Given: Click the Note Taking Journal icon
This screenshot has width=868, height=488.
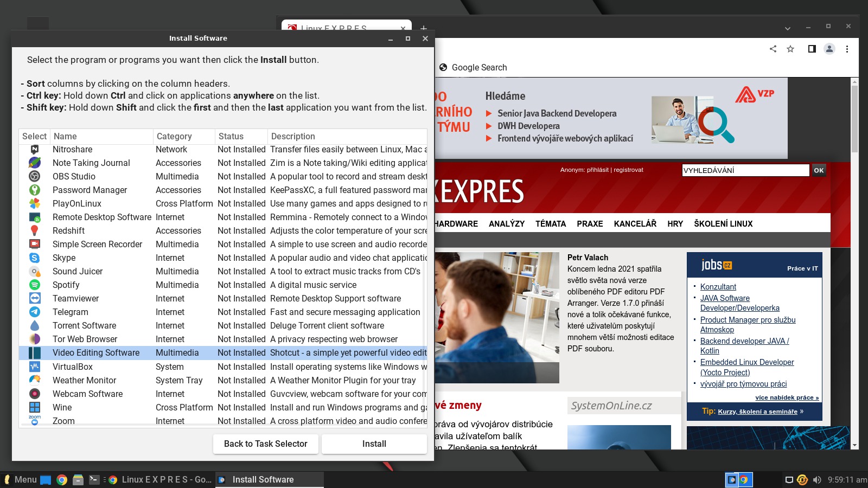Looking at the screenshot, I should tap(35, 163).
